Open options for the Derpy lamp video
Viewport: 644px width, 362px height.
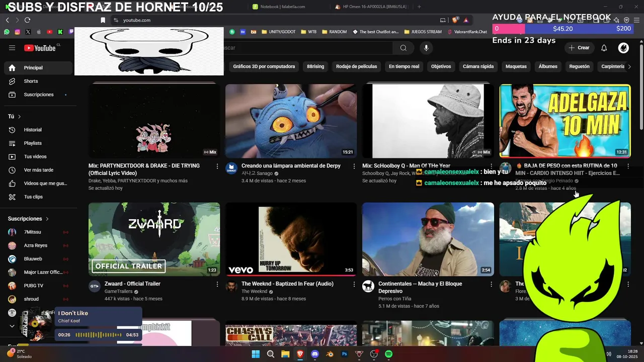354,166
